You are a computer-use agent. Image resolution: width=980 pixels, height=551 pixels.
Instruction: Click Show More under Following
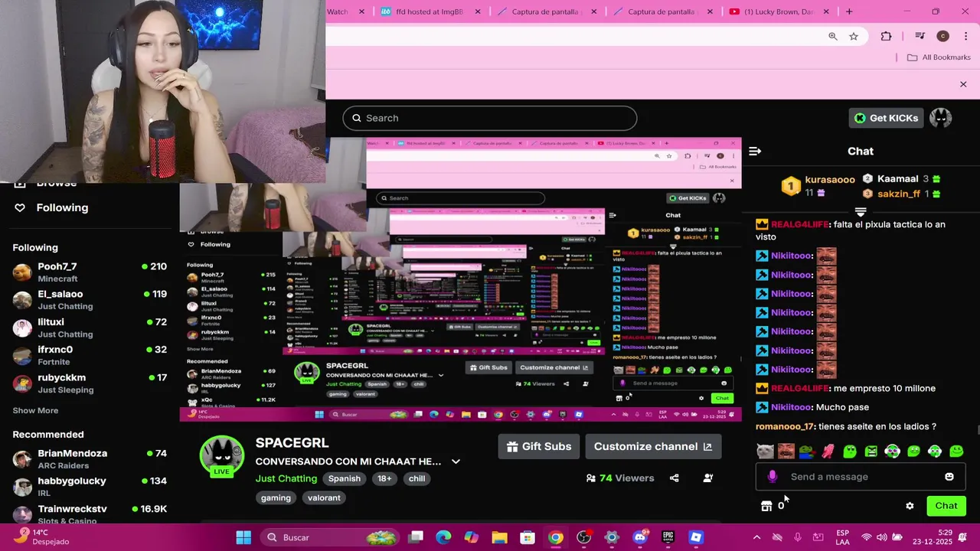[35, 411]
